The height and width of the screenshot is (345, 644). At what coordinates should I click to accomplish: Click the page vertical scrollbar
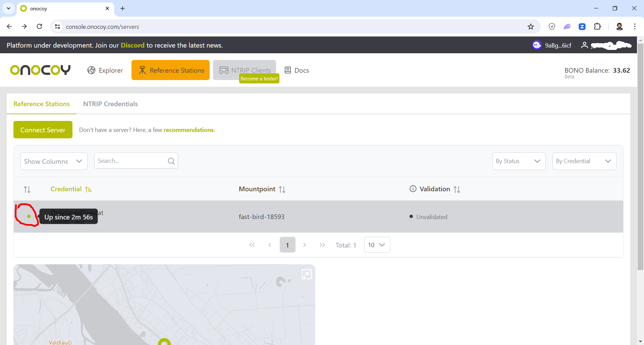[640, 157]
